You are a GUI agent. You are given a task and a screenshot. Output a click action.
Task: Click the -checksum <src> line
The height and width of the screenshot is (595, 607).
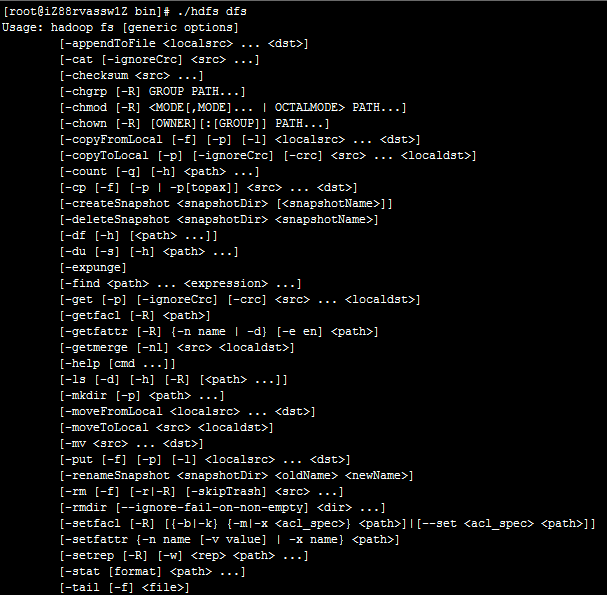pos(132,75)
